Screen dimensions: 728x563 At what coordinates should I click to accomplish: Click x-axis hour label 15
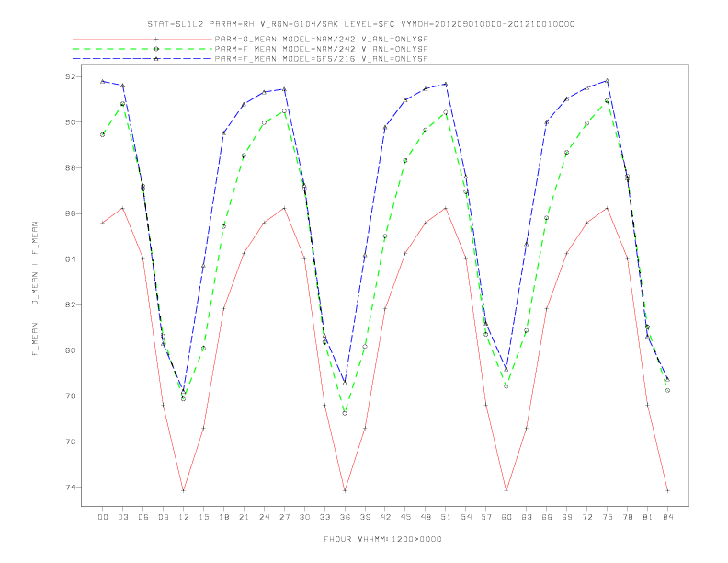[x=203, y=517]
